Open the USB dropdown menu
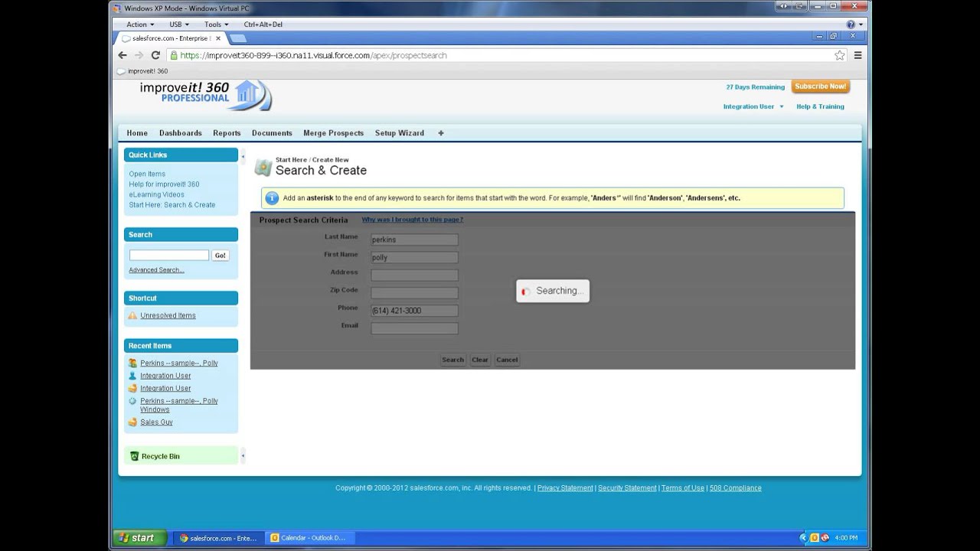980x551 pixels. pos(179,24)
